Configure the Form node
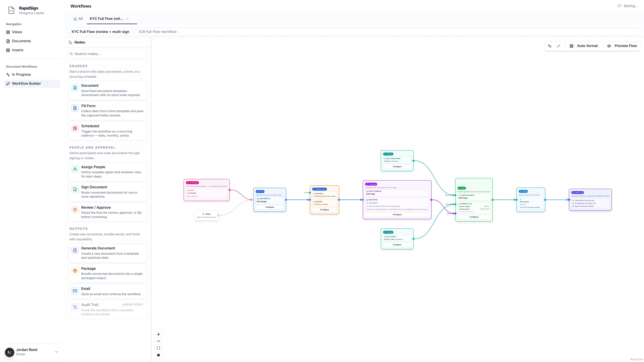Viewport: 644px width, 362px height. 270,207
